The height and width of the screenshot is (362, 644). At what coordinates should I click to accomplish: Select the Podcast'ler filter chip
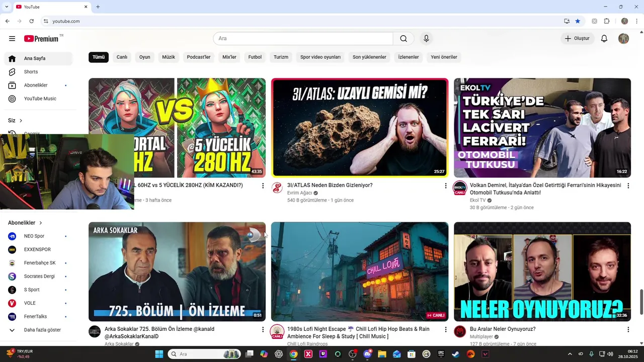(x=199, y=57)
